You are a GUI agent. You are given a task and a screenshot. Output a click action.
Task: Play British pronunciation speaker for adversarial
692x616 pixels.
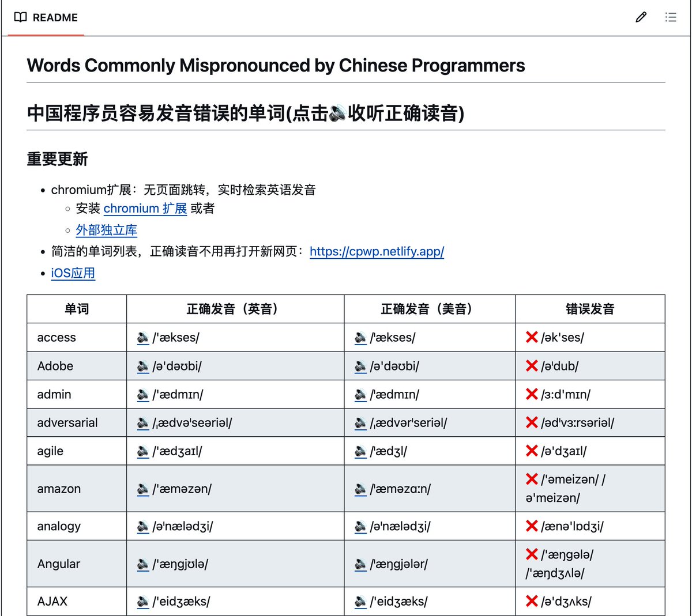(143, 423)
